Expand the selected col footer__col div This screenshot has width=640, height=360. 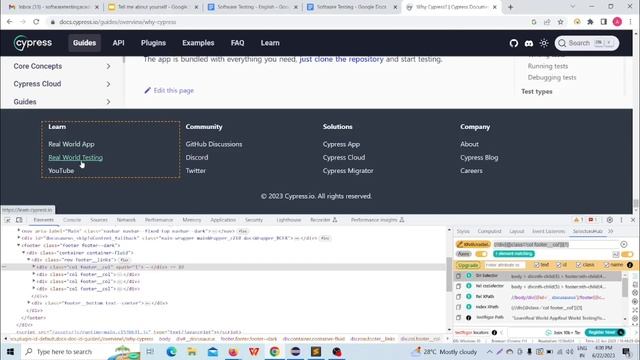[x=34, y=267]
